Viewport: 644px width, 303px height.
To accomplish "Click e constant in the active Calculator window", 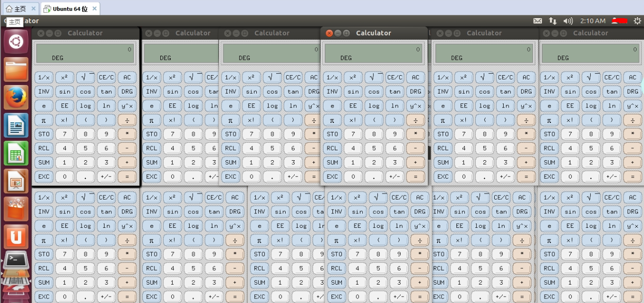I will [x=332, y=105].
